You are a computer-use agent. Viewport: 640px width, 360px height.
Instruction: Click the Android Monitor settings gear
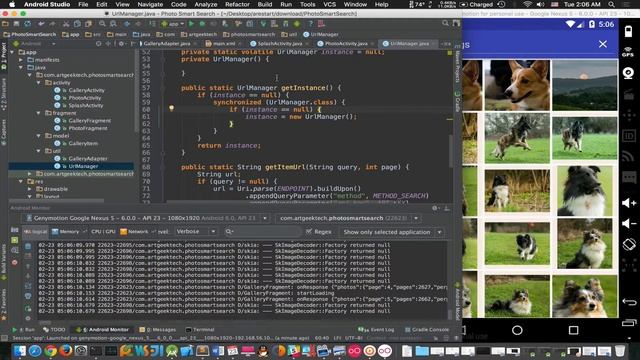(x=435, y=208)
